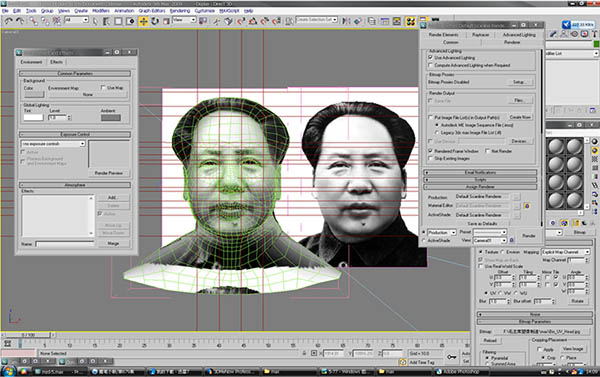Open the Utilities hammer panel icon
The image size is (600, 377).
(x=595, y=34)
